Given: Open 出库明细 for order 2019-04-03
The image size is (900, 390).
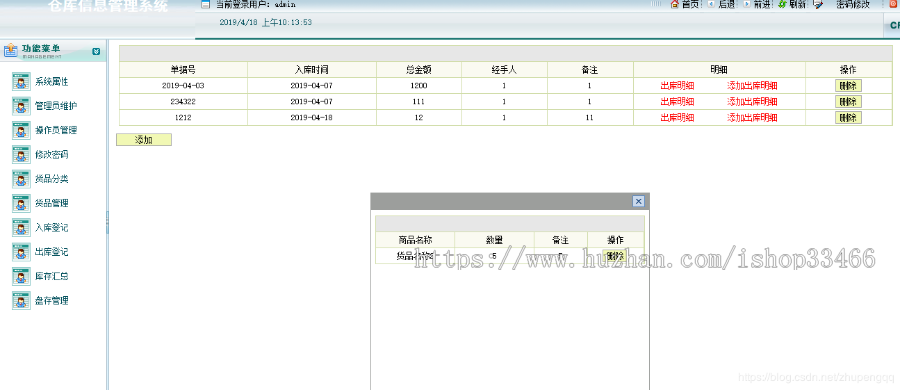Looking at the screenshot, I should [678, 86].
